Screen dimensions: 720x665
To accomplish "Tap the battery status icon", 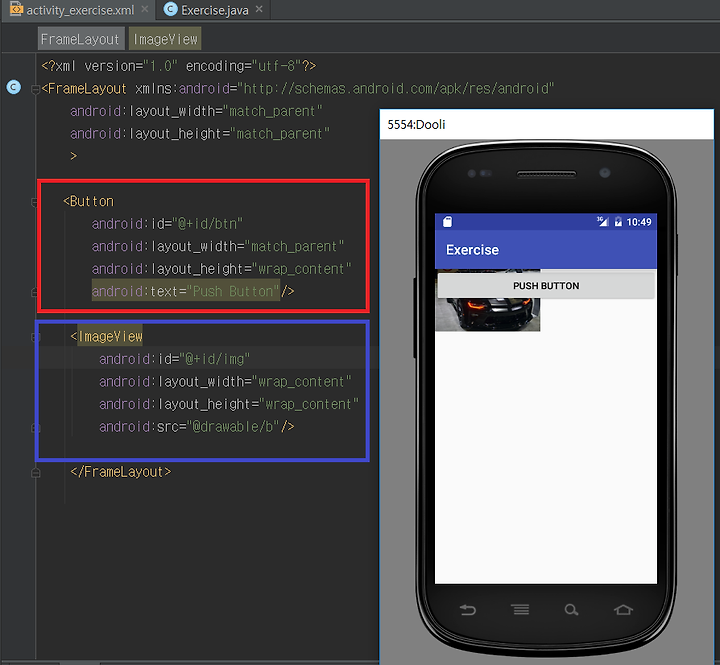I will point(618,222).
